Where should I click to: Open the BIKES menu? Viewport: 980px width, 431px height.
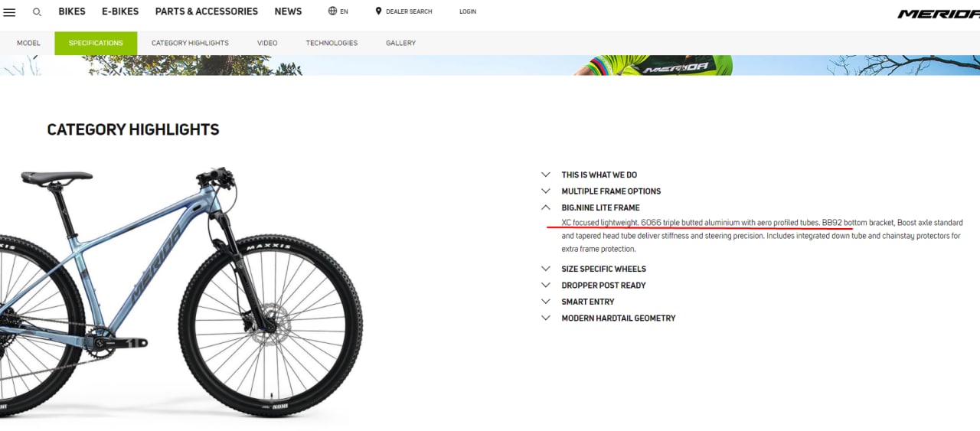(x=72, y=11)
